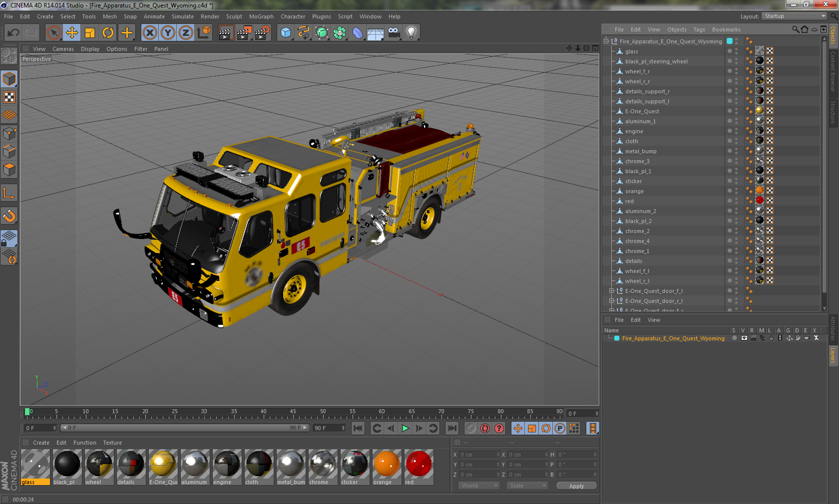Open the Character menu
This screenshot has height=504, width=839.
point(293,16)
